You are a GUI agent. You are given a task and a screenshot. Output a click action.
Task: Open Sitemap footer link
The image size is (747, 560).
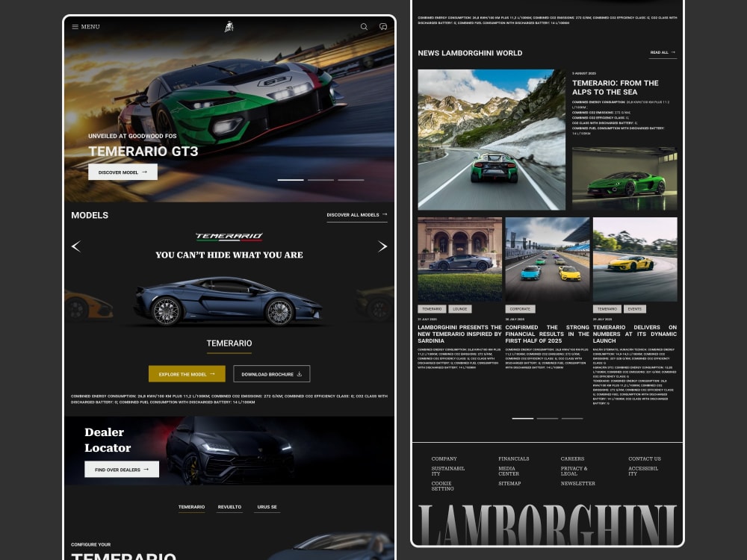coord(509,483)
